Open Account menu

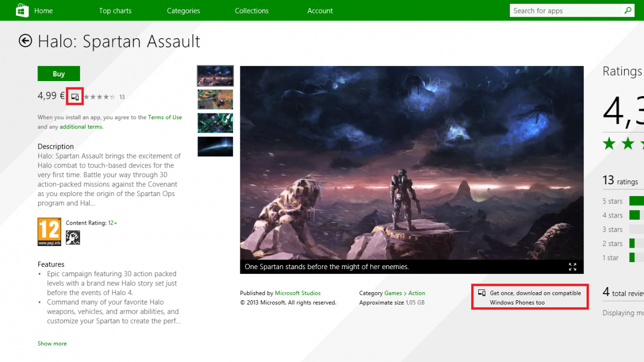(320, 11)
